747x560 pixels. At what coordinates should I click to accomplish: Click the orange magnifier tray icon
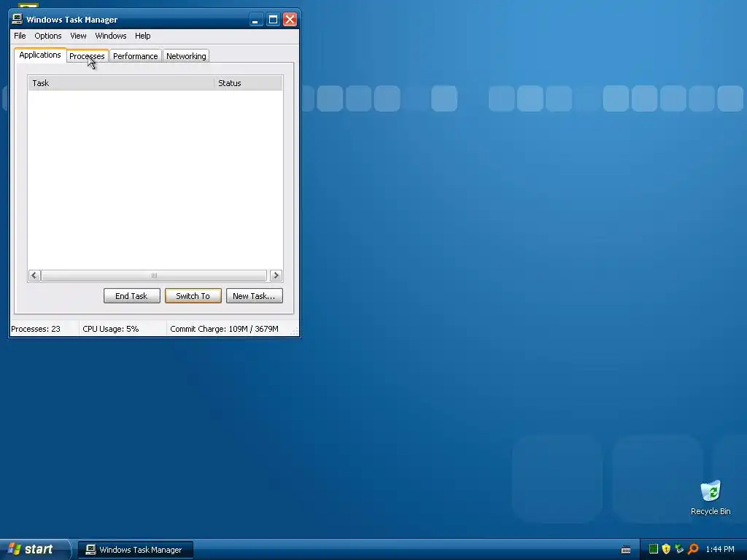pos(693,549)
